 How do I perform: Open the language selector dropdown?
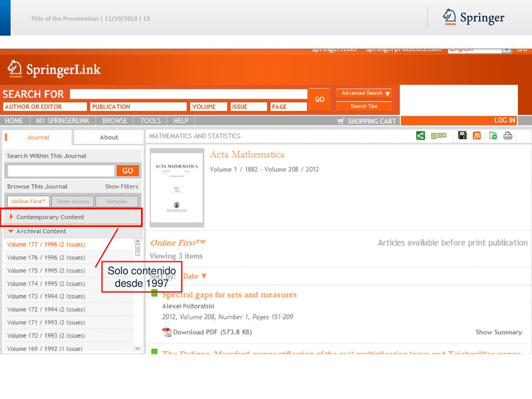coord(507,50)
